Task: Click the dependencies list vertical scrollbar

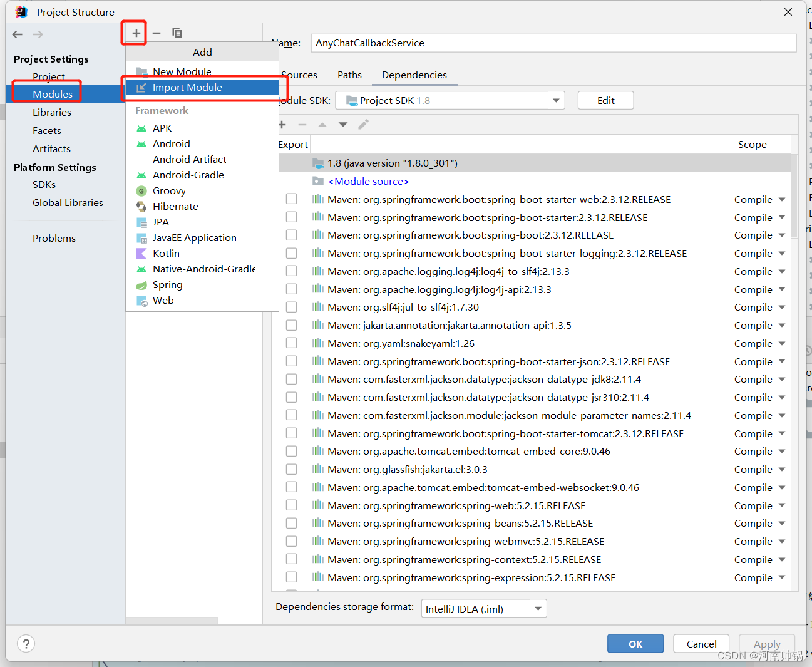Action: (x=794, y=196)
